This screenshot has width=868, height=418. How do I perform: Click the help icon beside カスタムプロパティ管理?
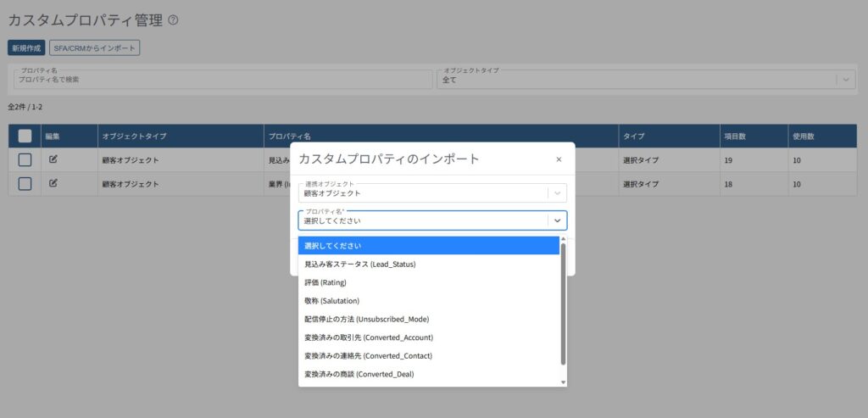[173, 20]
